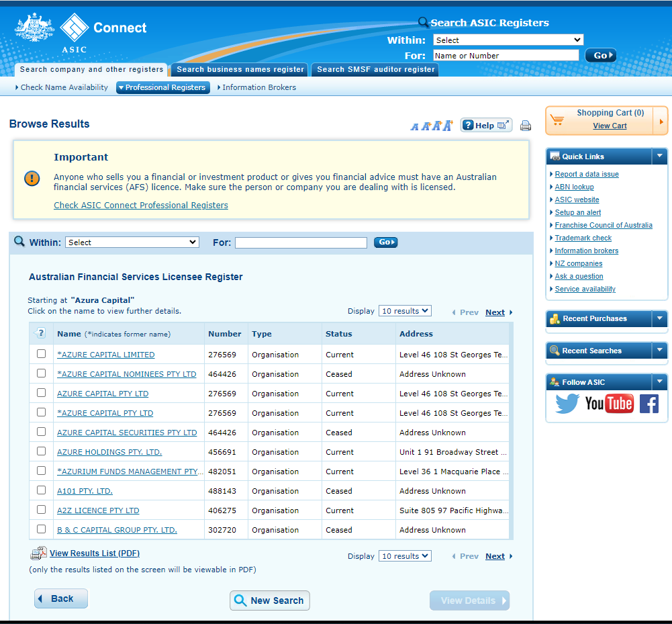Click the Back button

tap(61, 598)
